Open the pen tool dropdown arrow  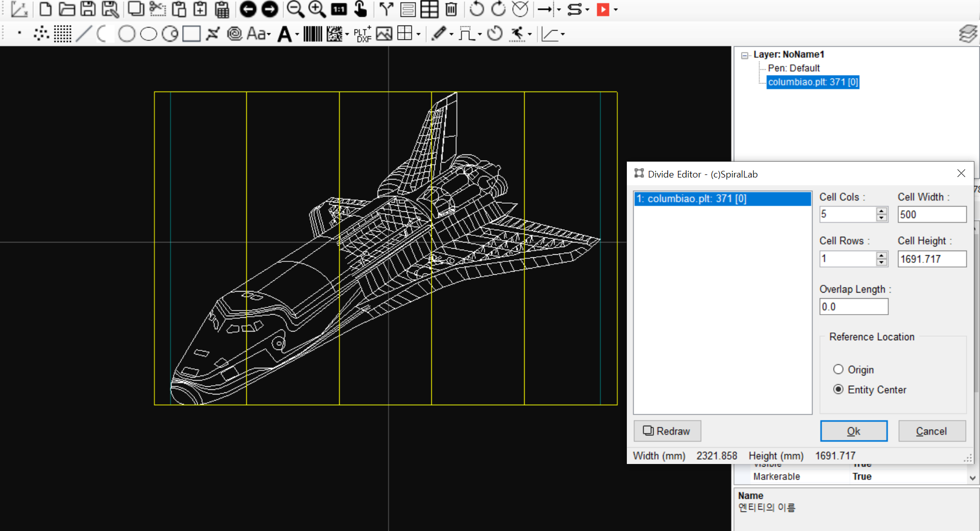pyautogui.click(x=451, y=35)
